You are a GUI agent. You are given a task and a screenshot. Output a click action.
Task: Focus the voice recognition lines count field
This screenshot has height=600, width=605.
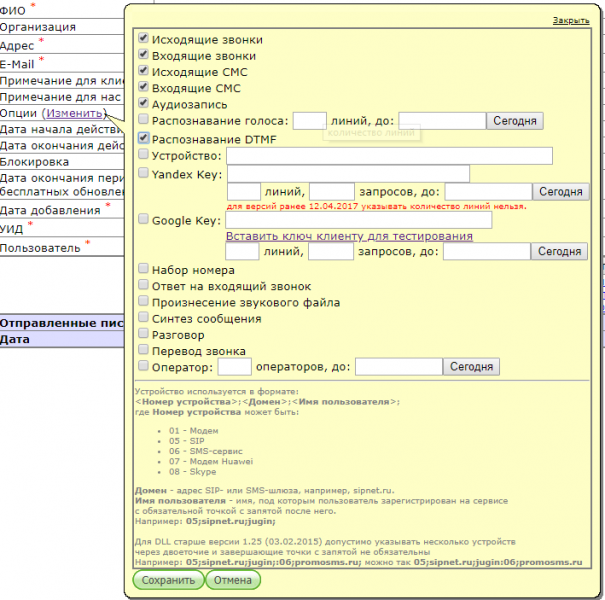click(310, 121)
